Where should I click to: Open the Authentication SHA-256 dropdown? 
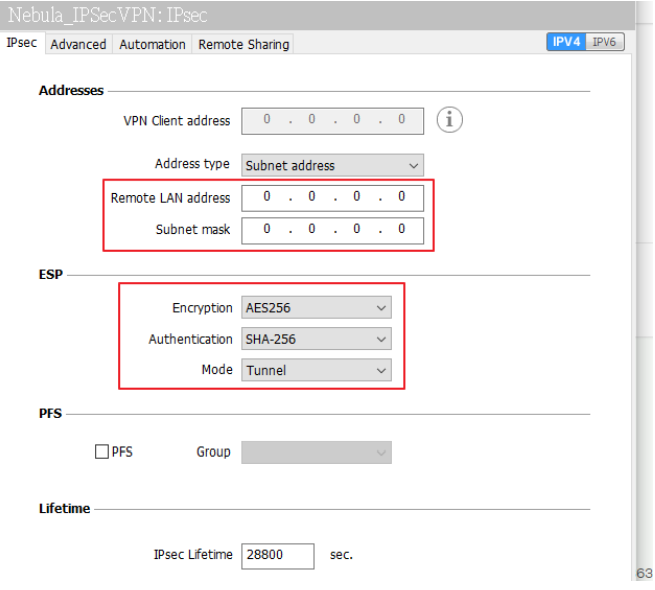coord(316,339)
